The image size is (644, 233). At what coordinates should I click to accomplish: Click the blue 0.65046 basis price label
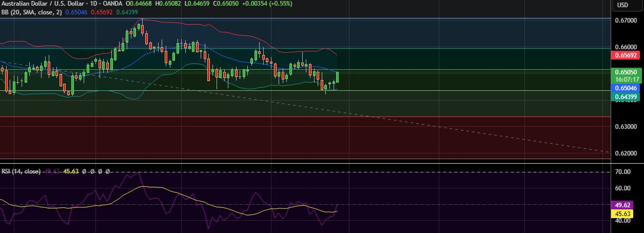click(x=625, y=88)
